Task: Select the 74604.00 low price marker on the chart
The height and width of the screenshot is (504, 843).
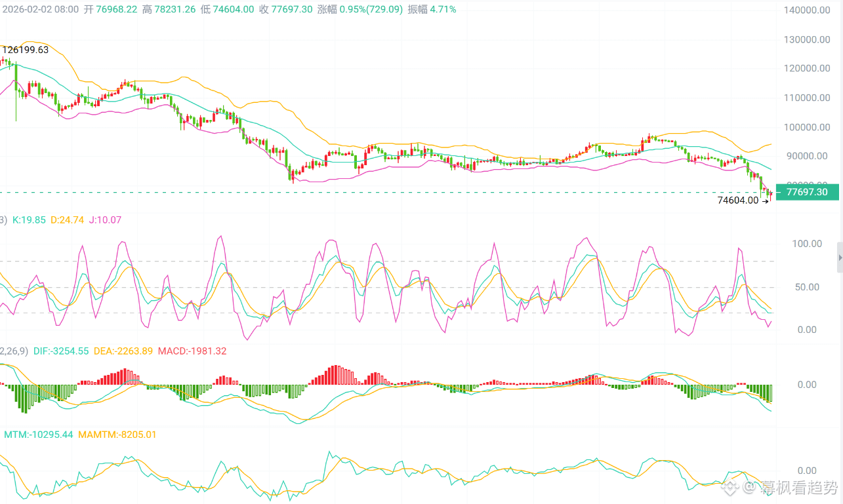Action: (738, 201)
